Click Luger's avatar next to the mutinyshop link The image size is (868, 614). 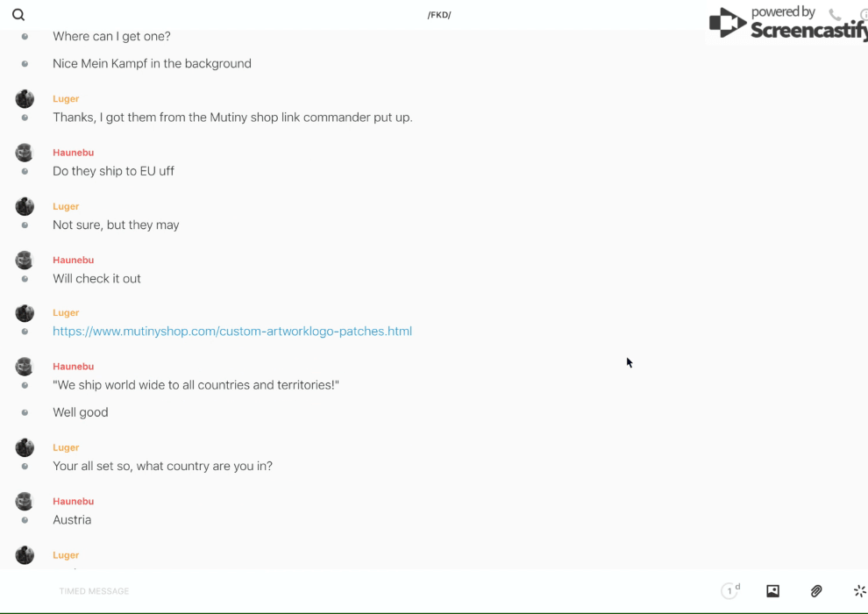(x=25, y=313)
